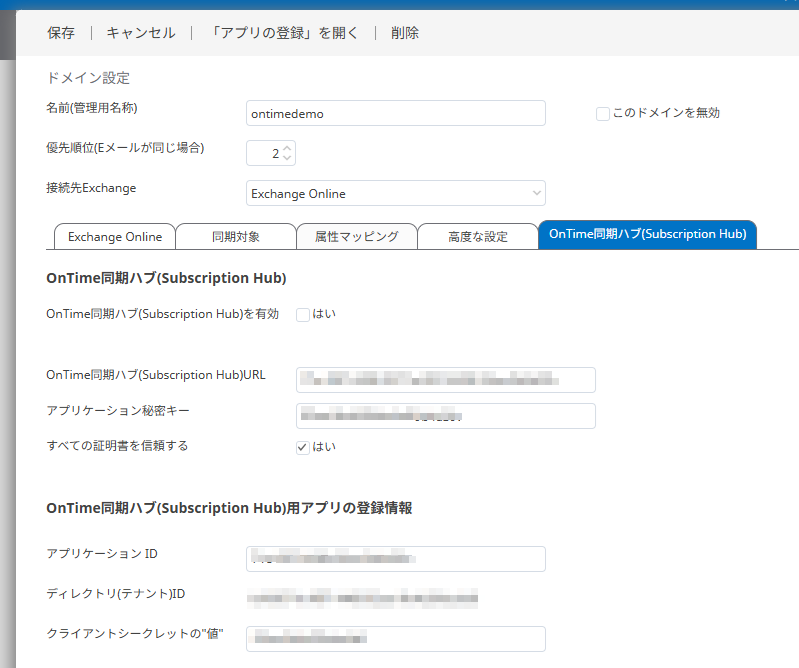Focus the 名前(管理用名称) field with ontimedemo
Image resolution: width=799 pixels, height=668 pixels.
pos(395,113)
